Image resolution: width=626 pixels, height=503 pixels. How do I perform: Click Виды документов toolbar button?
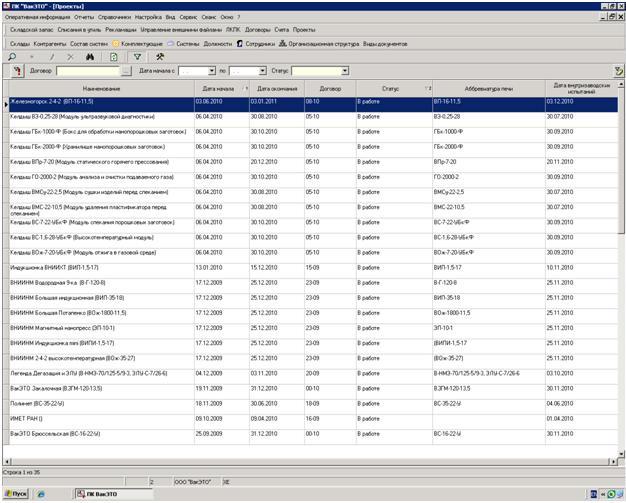click(x=385, y=44)
